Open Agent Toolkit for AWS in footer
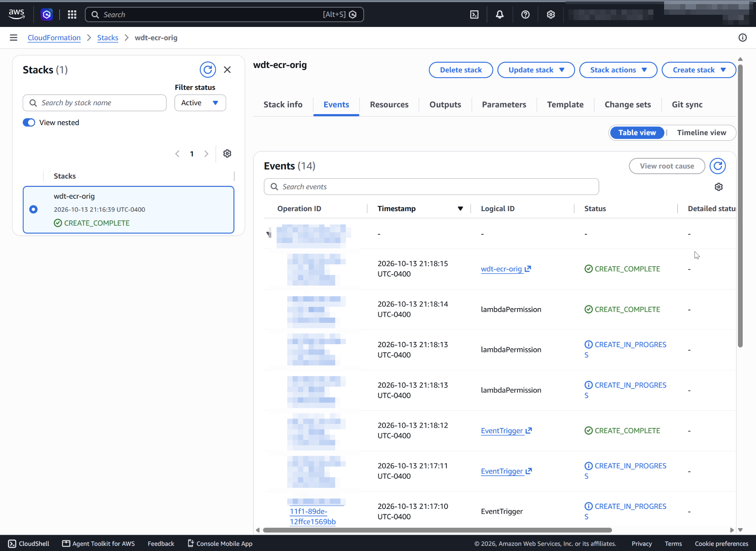The image size is (756, 551). click(98, 544)
